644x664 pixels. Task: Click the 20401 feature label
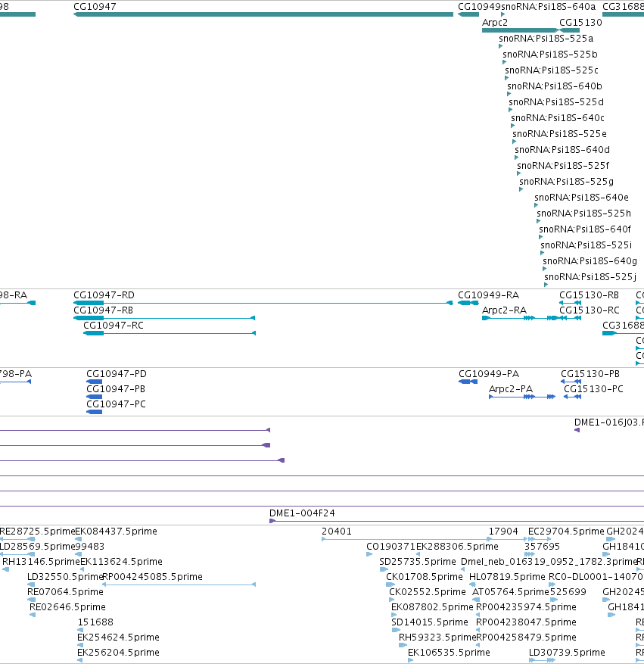[x=337, y=532]
